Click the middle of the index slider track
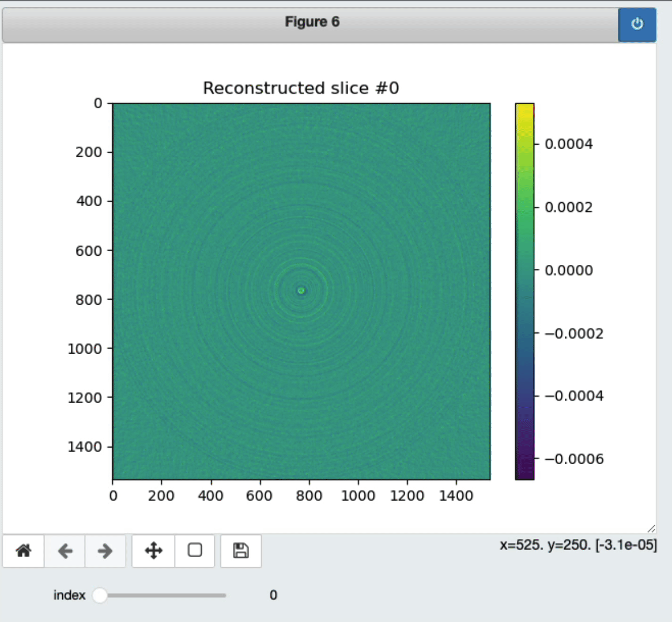672x622 pixels. 163,596
